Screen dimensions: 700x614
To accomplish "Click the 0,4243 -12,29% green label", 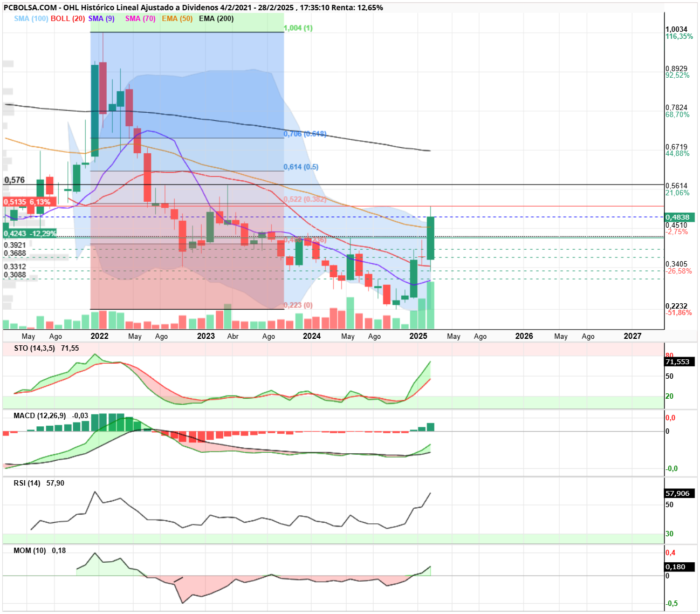I will pos(29,234).
